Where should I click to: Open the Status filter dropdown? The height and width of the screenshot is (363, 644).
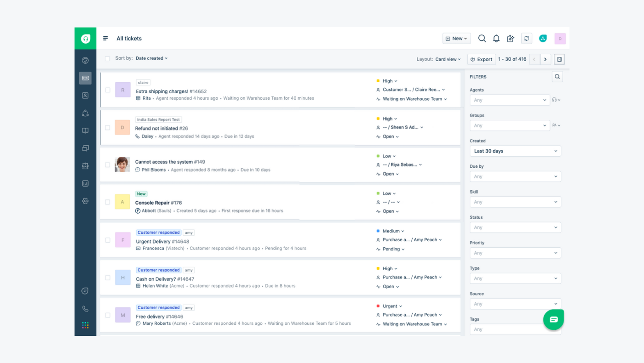tap(515, 227)
